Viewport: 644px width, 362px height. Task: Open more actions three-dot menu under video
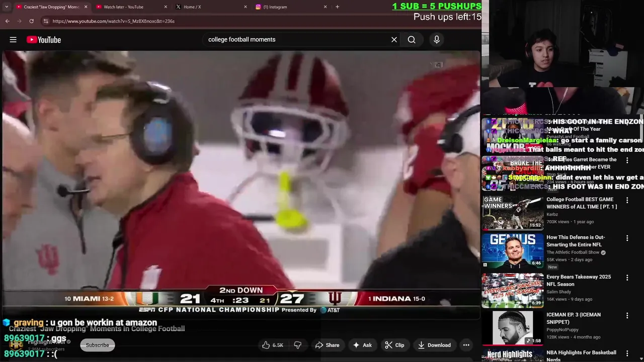[466, 345]
